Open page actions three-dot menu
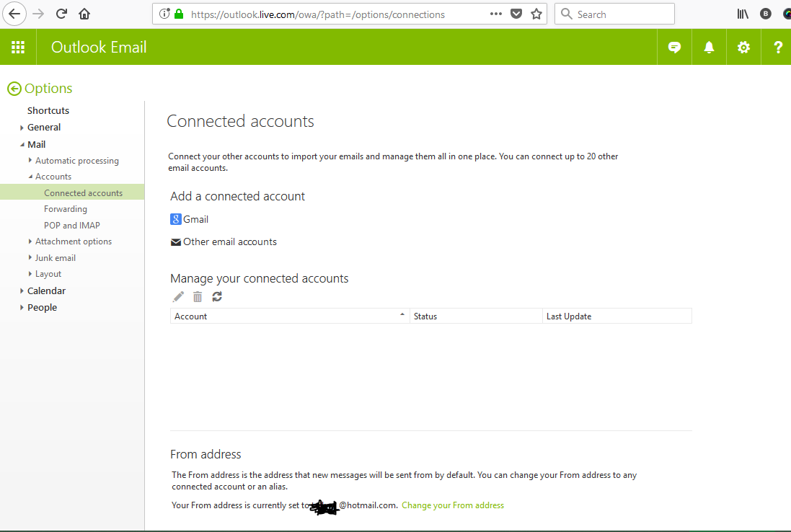This screenshot has height=532, width=791. (x=496, y=14)
